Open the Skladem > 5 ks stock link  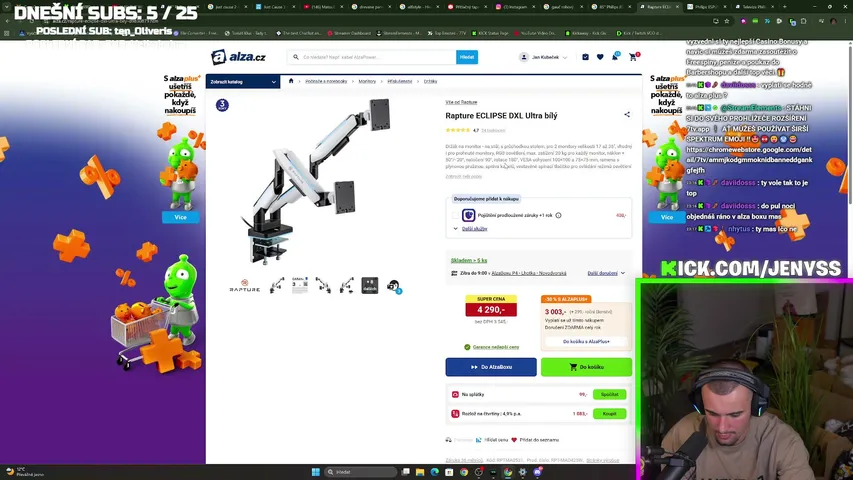pyautogui.click(x=469, y=260)
